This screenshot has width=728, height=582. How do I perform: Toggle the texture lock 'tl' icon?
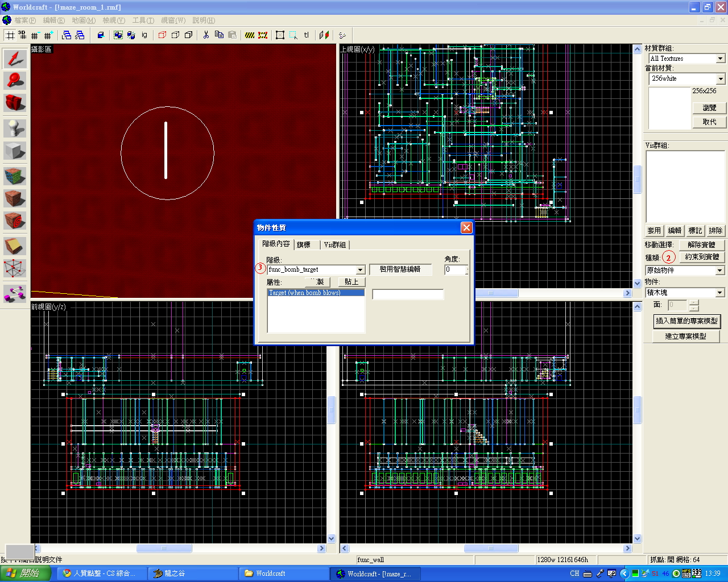[306, 35]
